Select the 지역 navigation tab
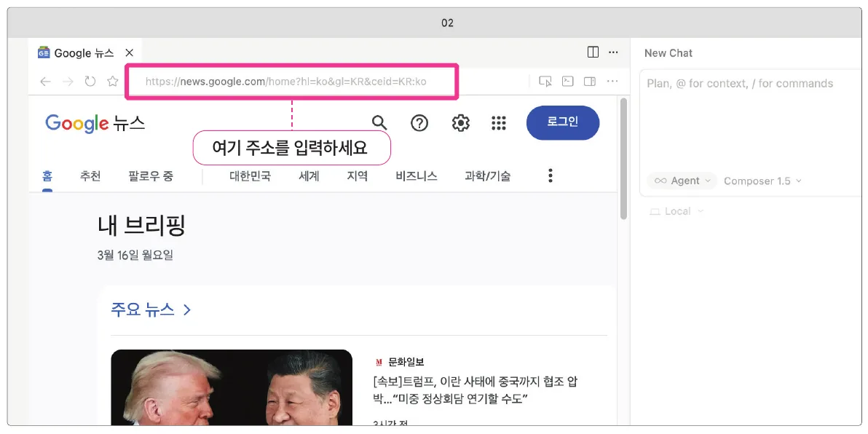 click(358, 177)
